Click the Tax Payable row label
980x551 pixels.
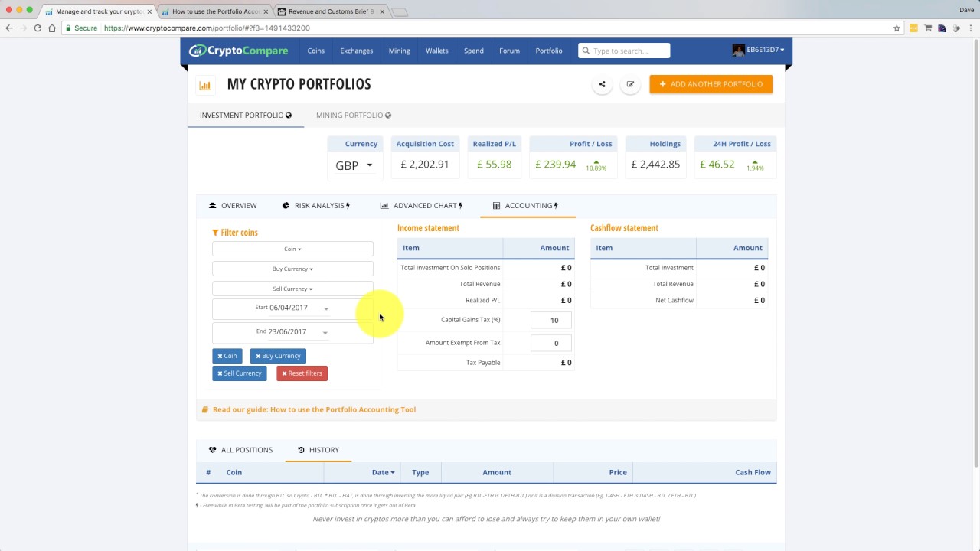click(483, 363)
